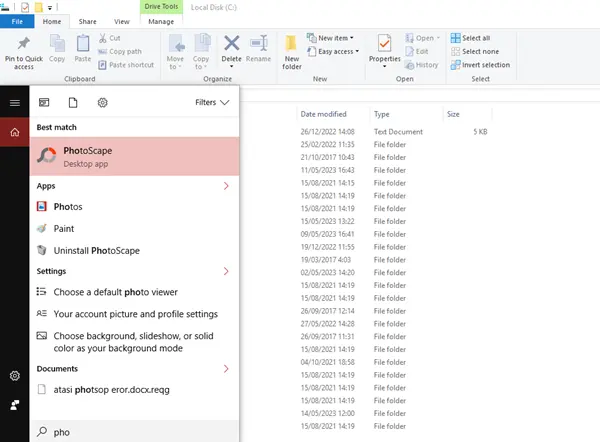Select Uninstall PhotoScape result

134,251
